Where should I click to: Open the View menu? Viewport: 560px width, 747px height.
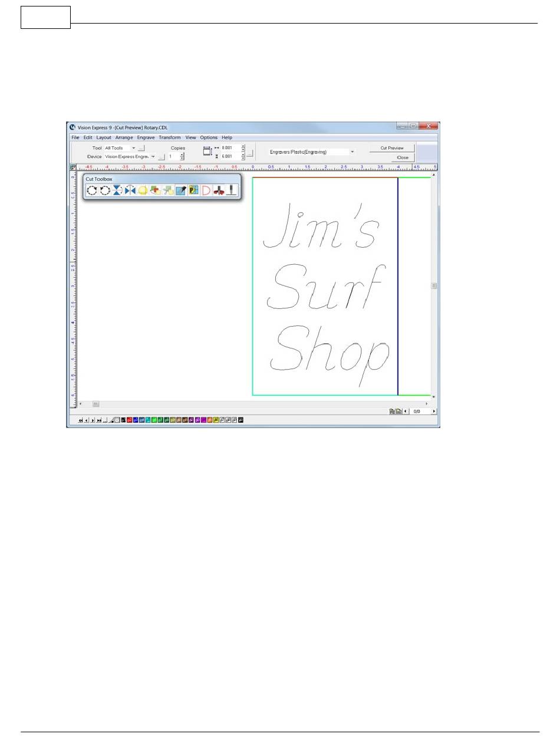190,137
